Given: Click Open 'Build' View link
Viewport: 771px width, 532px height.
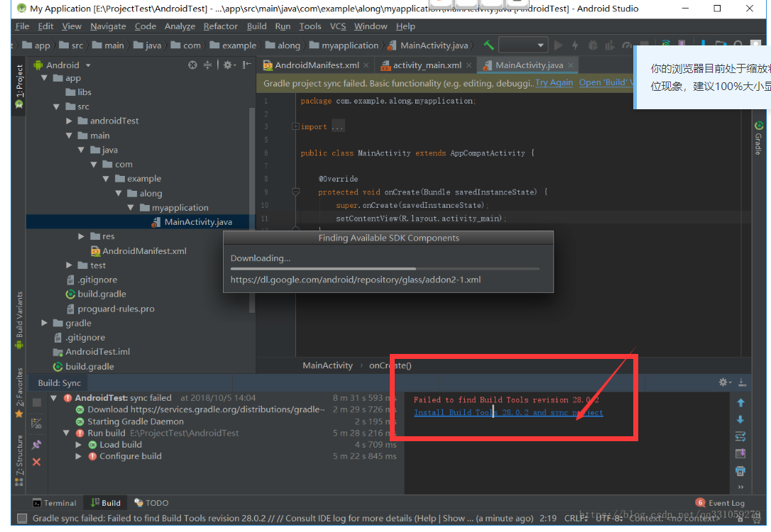Looking at the screenshot, I should 606,82.
